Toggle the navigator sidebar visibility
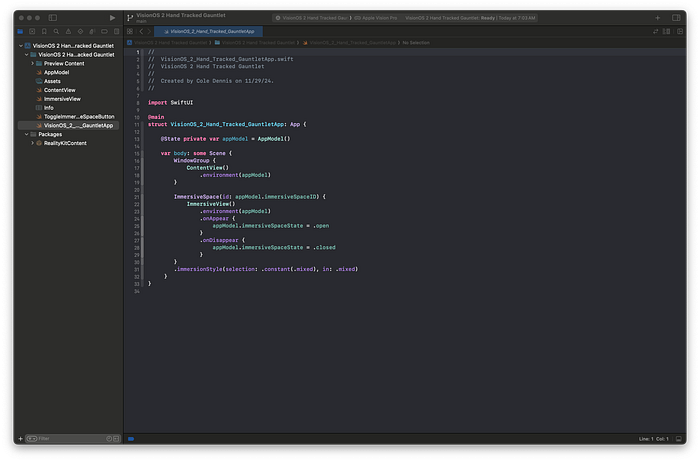700x461 pixels. pos(53,18)
